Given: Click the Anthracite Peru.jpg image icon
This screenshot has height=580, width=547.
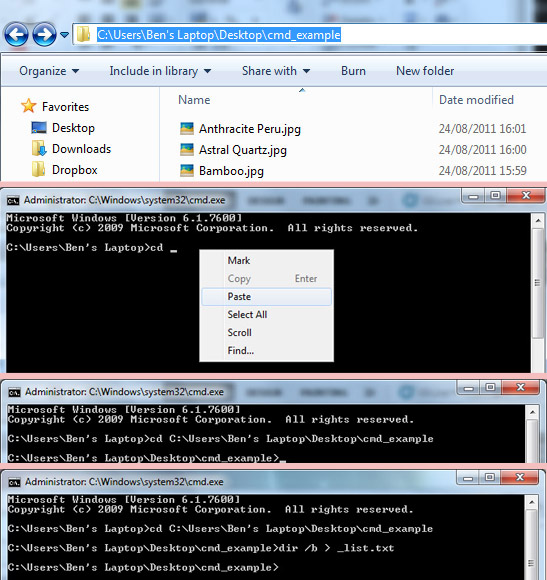Looking at the screenshot, I should (x=187, y=128).
